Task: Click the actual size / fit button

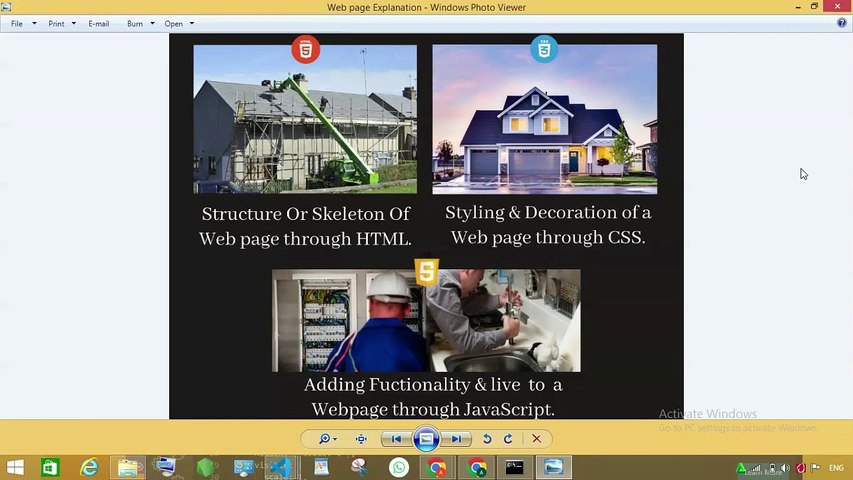Action: (x=361, y=439)
